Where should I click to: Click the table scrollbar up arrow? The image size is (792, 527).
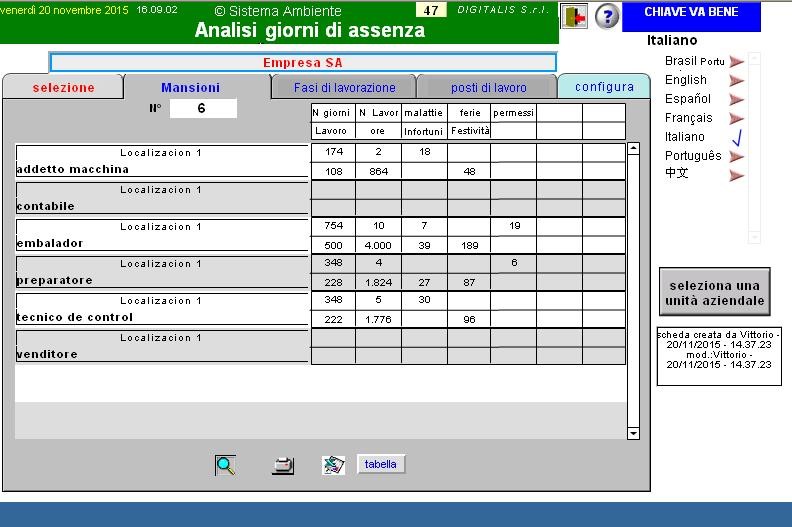[x=633, y=149]
